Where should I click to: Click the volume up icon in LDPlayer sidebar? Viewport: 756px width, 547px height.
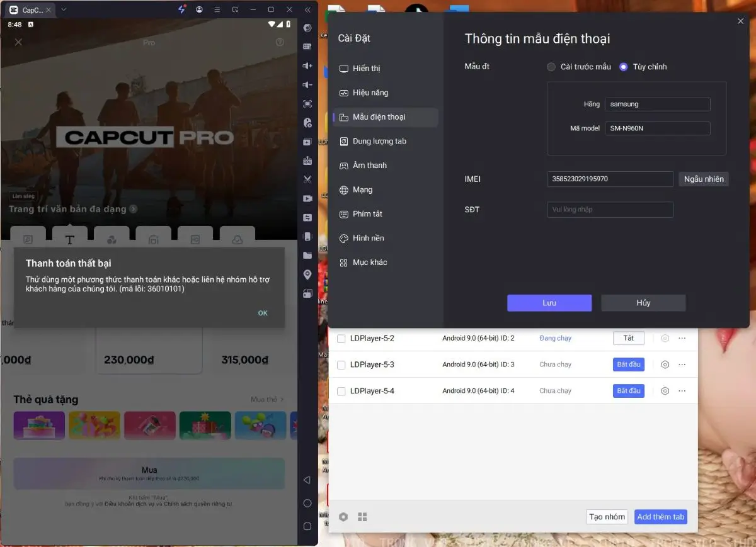pos(307,65)
